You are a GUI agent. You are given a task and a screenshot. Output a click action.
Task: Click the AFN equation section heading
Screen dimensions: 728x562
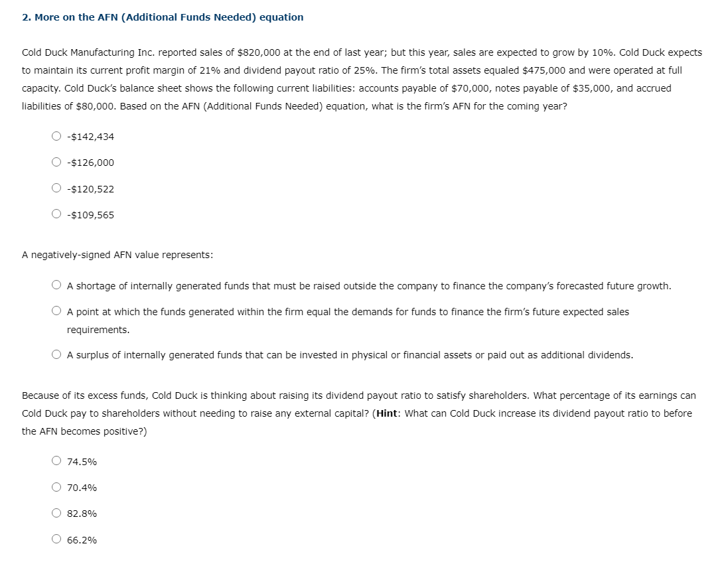click(x=163, y=17)
